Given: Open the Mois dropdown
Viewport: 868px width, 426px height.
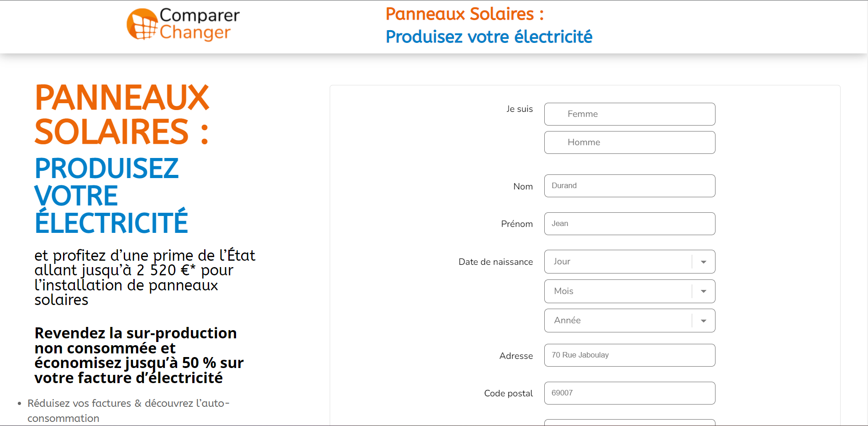Looking at the screenshot, I should (630, 291).
